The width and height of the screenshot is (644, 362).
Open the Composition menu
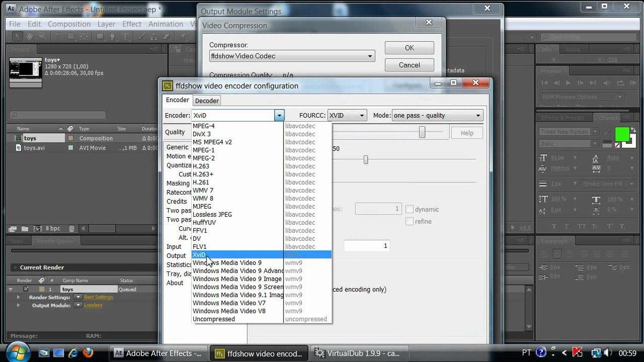(69, 24)
